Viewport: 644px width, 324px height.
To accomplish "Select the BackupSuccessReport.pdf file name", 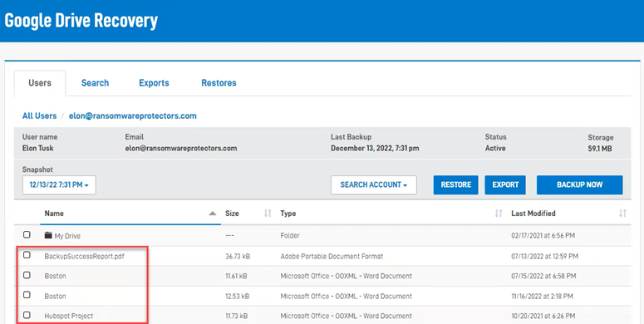I will coord(85,256).
